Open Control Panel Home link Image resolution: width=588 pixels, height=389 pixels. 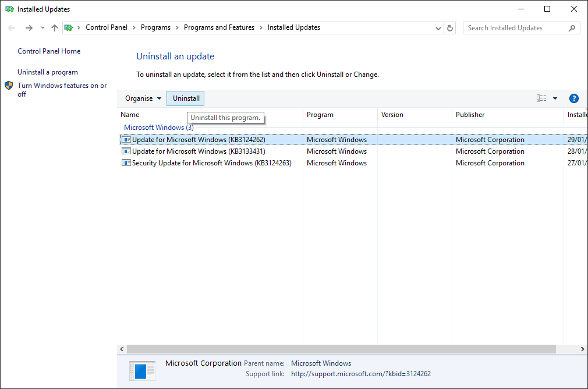(x=49, y=51)
